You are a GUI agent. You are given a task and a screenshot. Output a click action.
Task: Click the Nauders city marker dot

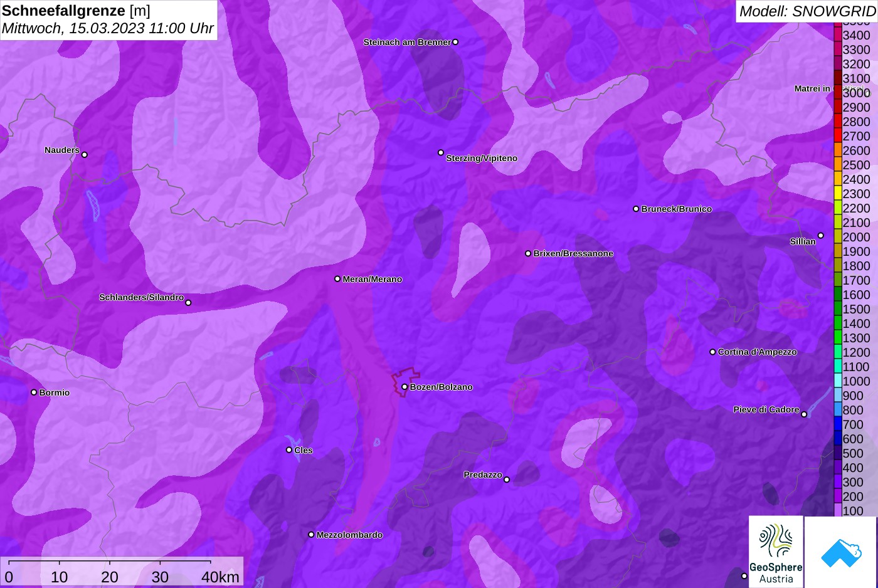point(85,155)
